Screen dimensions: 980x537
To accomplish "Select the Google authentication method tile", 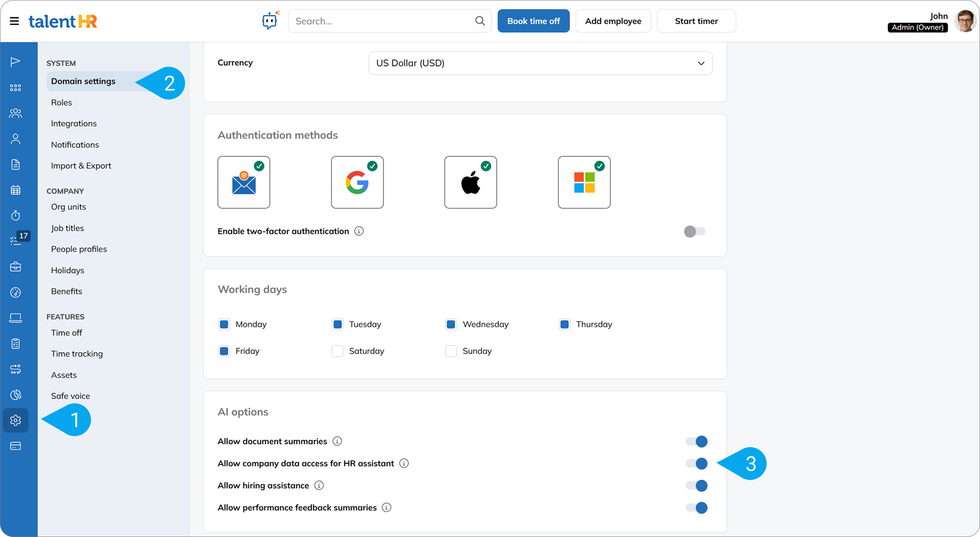I will (x=357, y=182).
